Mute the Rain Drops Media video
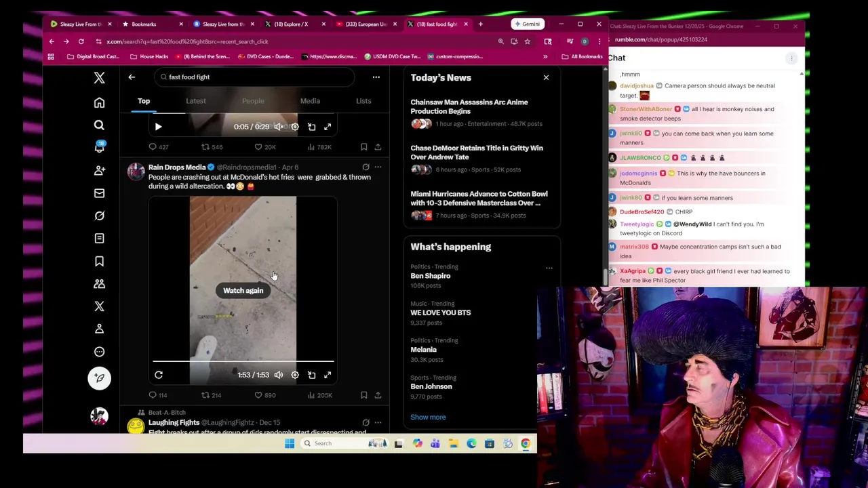Viewport: 868px width, 488px height. pos(279,375)
